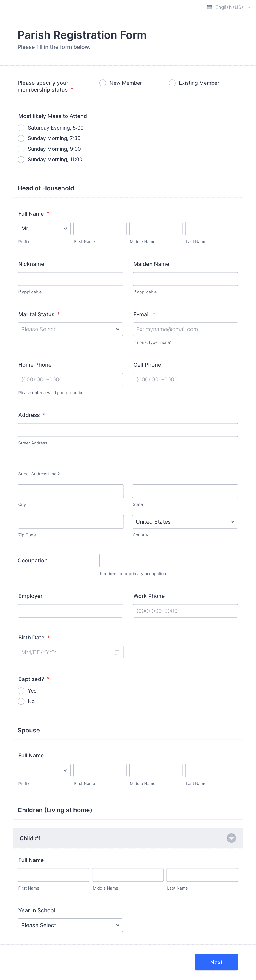Choose Sunday Morning, 9:00 Mass option
This screenshot has width=256, height=980.
pyautogui.click(x=21, y=149)
